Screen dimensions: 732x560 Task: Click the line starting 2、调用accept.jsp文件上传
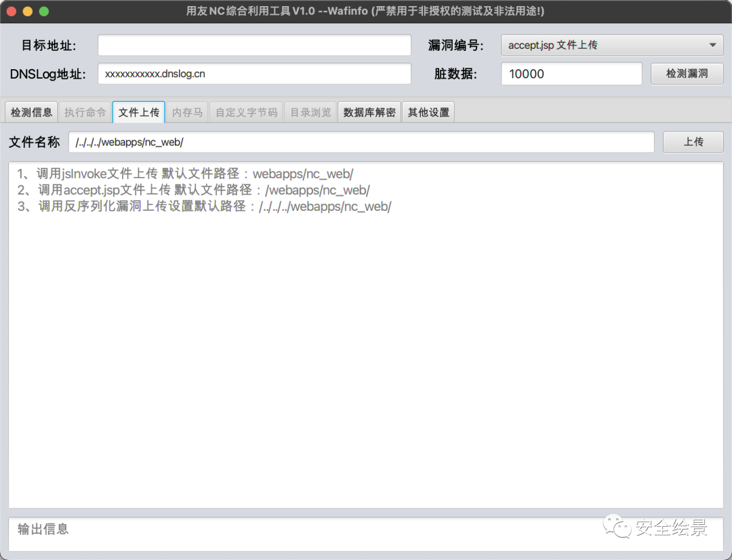pyautogui.click(x=193, y=190)
